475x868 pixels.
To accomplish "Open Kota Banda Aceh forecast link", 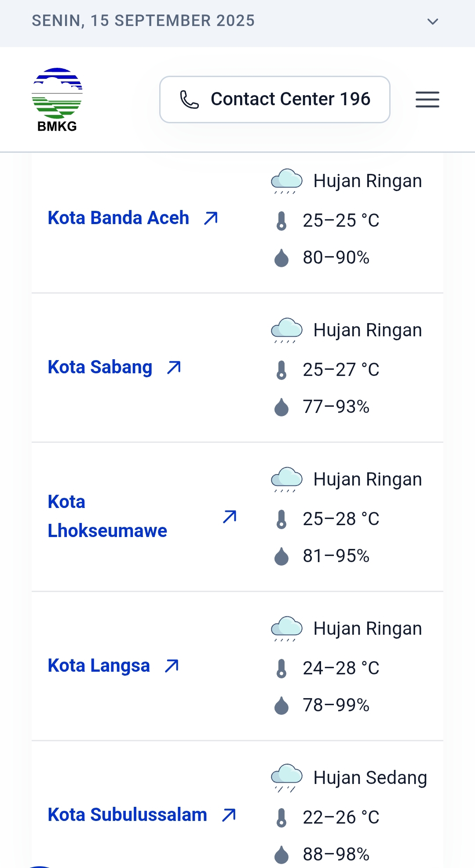I will 118,218.
